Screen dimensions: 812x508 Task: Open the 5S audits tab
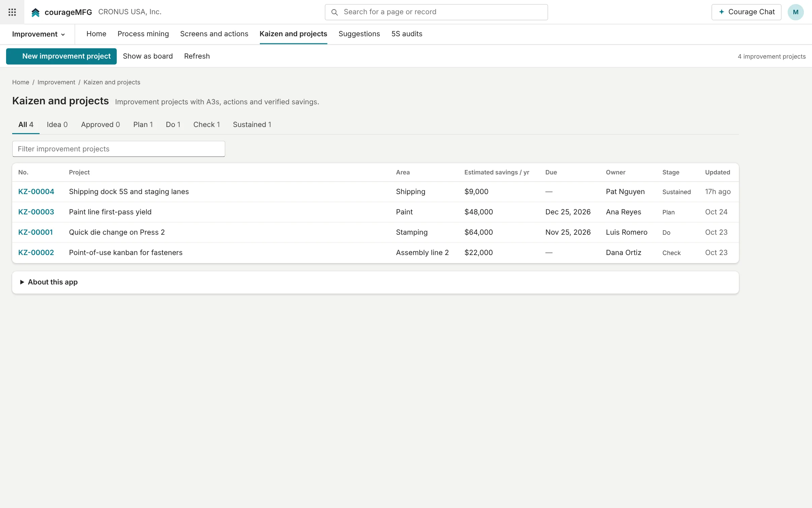(x=407, y=34)
